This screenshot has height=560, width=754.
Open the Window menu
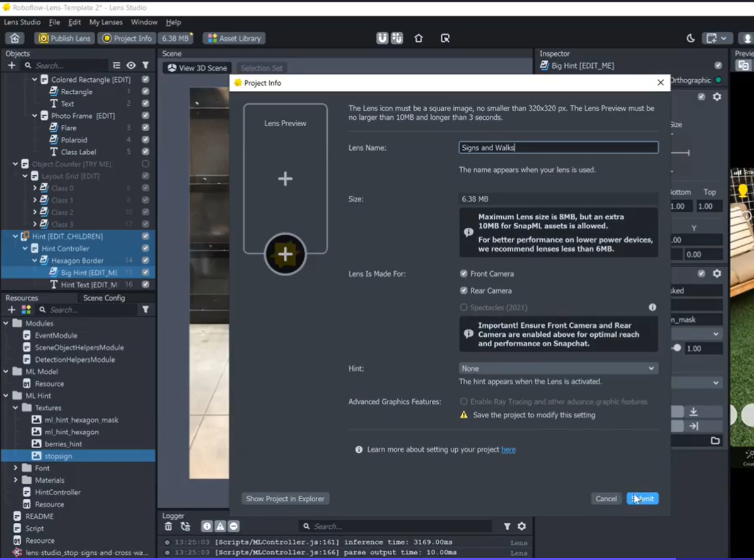click(144, 22)
